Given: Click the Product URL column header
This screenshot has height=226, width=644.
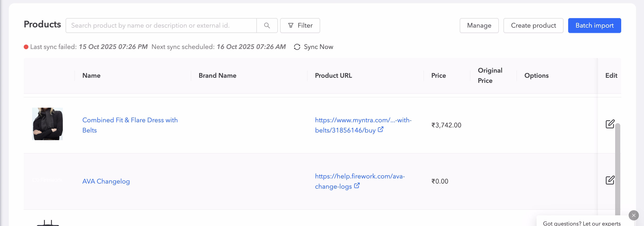Looking at the screenshot, I should [x=333, y=76].
